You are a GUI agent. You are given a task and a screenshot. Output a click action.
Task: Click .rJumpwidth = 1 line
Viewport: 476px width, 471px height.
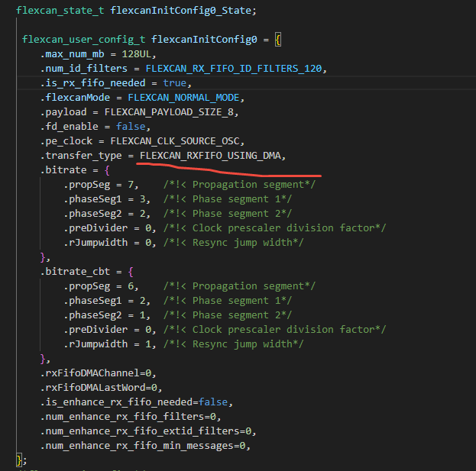(x=110, y=344)
